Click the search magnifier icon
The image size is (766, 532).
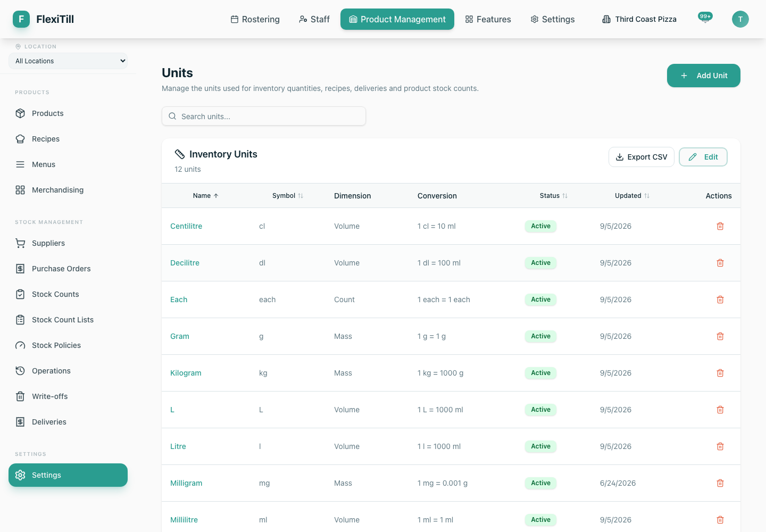tap(172, 117)
